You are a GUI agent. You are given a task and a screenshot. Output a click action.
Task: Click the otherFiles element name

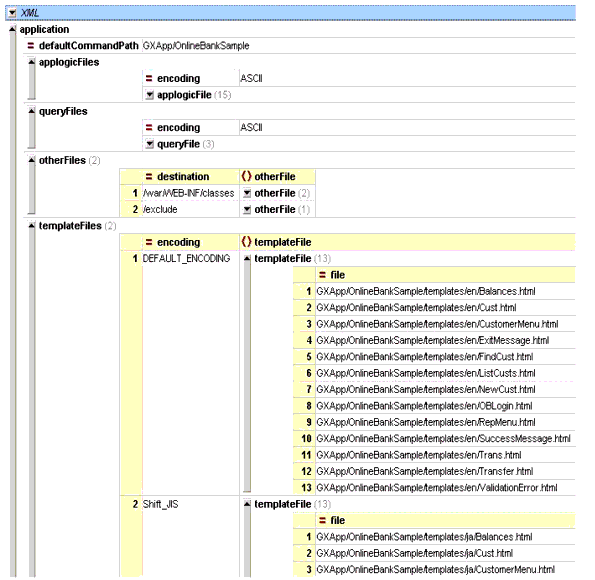(x=62, y=160)
